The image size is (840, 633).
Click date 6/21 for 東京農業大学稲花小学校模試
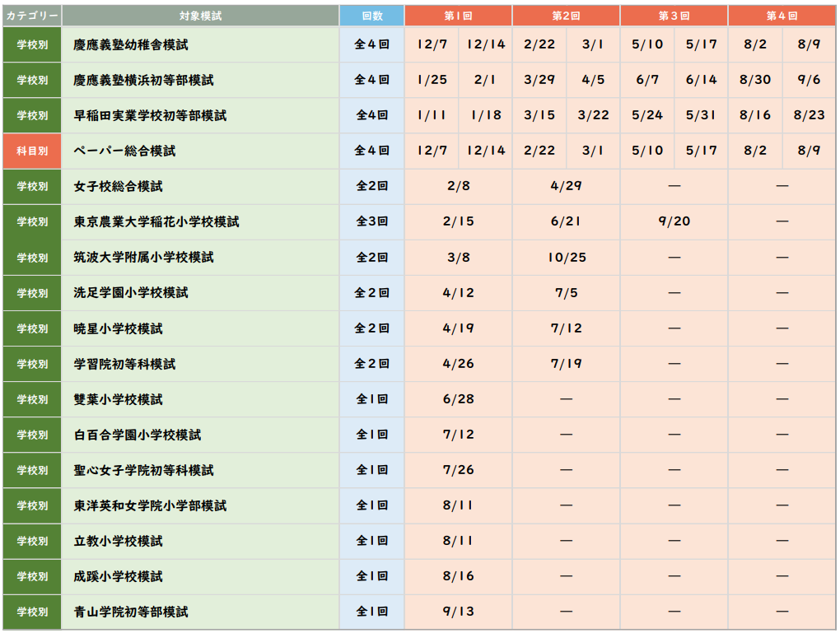coord(566,221)
